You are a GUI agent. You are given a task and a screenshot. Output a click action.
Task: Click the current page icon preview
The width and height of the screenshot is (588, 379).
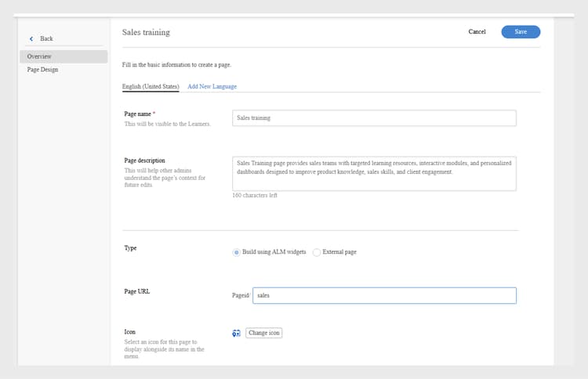point(236,333)
